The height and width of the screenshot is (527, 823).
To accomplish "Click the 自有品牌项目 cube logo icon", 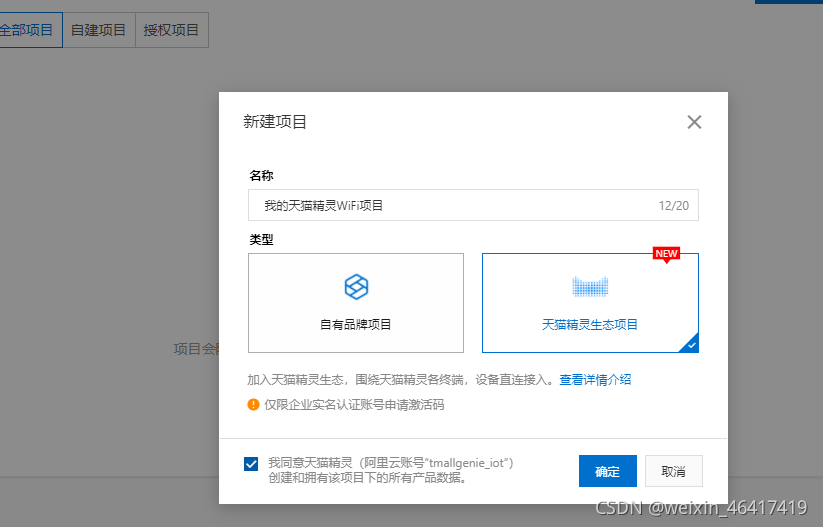I will click(x=356, y=287).
